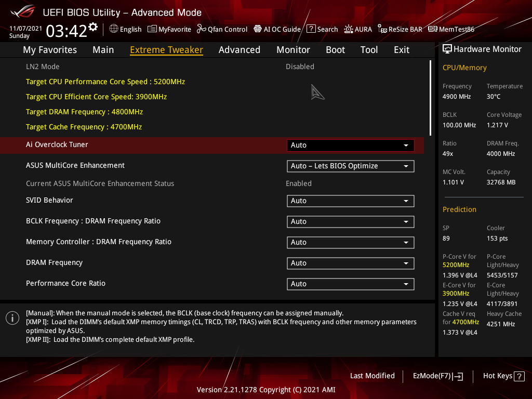Open the Advanced tab
This screenshot has height=399, width=532.
[x=240, y=50]
